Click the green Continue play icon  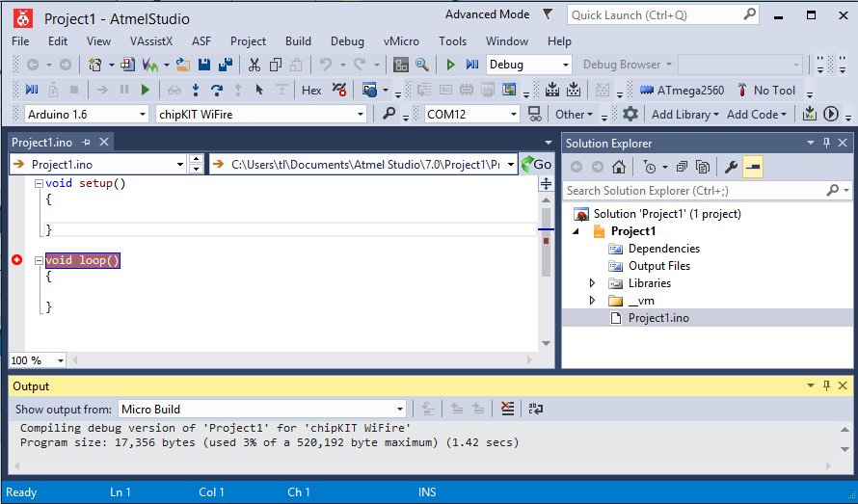[145, 90]
